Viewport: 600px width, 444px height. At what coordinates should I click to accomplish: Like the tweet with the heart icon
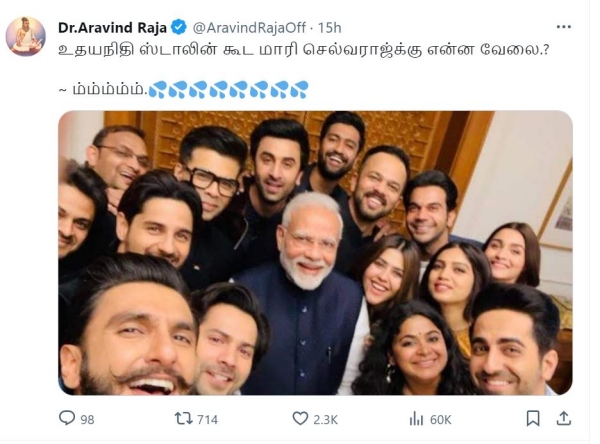300,418
